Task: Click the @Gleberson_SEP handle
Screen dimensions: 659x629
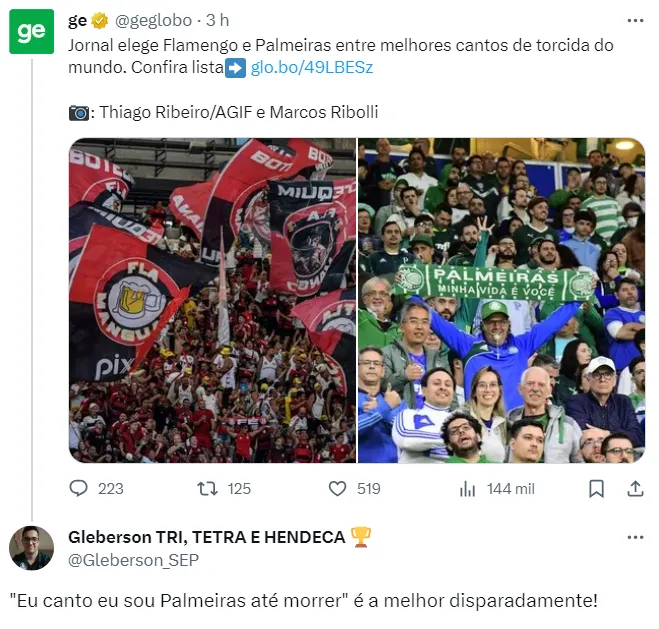Action: pyautogui.click(x=133, y=560)
